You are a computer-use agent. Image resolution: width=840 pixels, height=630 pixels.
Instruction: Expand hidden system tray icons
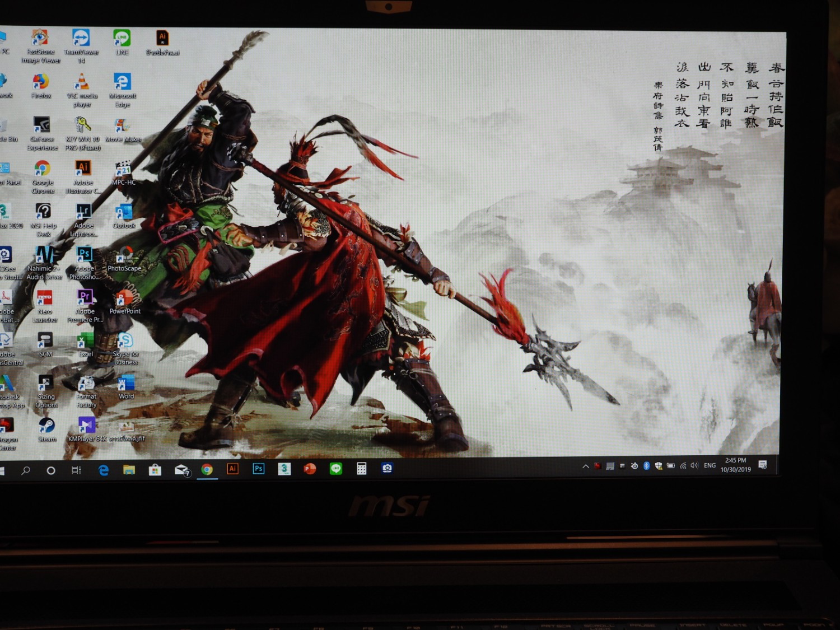coord(586,466)
